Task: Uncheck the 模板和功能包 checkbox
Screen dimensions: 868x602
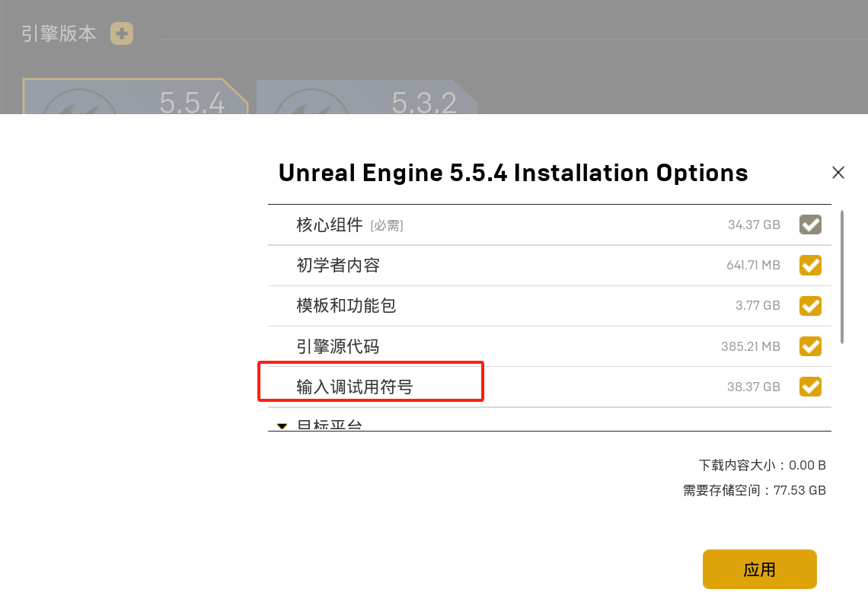Action: click(810, 305)
